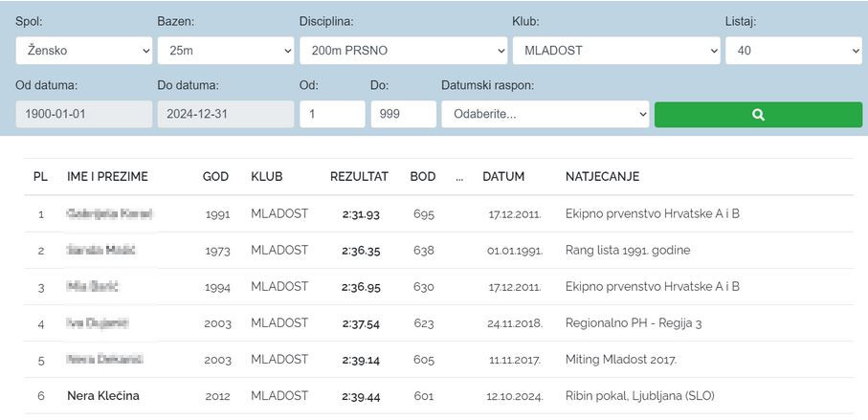Click the Miting Mladost 2017 competition
The height and width of the screenshot is (420, 868).
click(620, 360)
